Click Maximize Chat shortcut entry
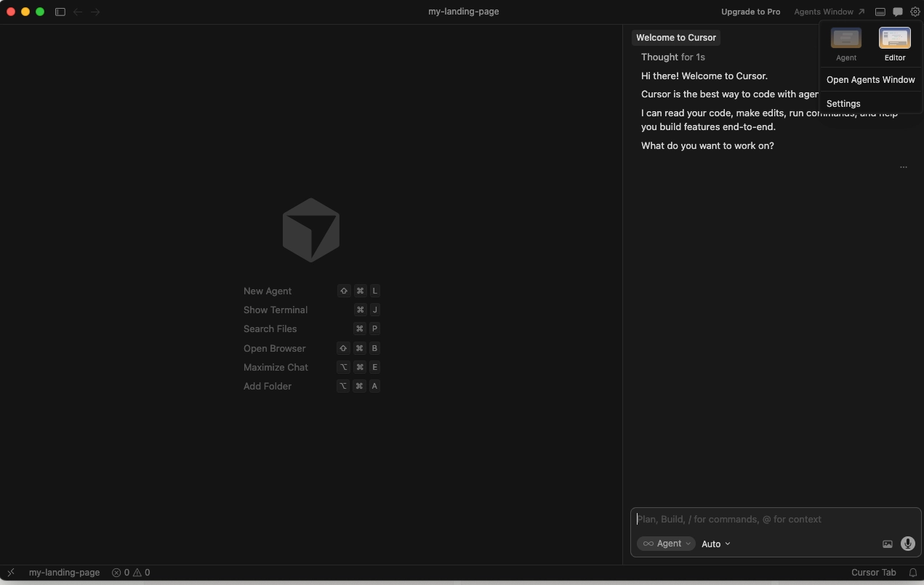Image resolution: width=924 pixels, height=585 pixels. click(x=311, y=367)
